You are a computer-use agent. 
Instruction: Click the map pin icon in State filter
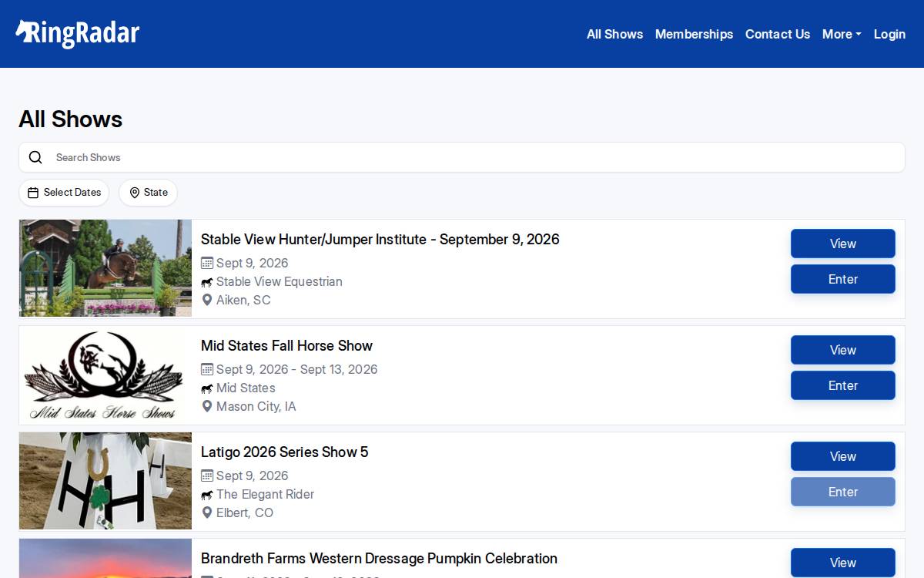[135, 193]
